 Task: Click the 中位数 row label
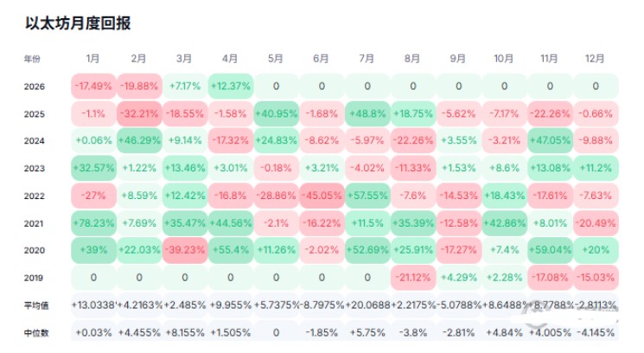35,332
